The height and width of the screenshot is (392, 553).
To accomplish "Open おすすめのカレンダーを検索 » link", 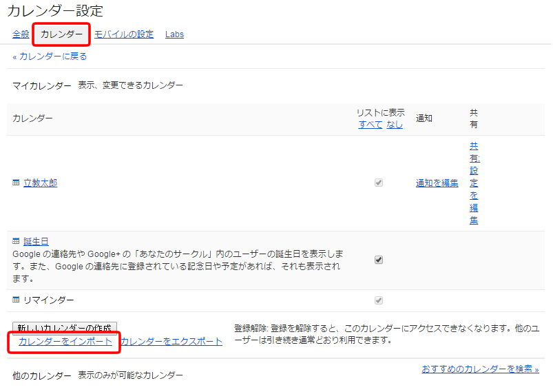I will (x=481, y=369).
